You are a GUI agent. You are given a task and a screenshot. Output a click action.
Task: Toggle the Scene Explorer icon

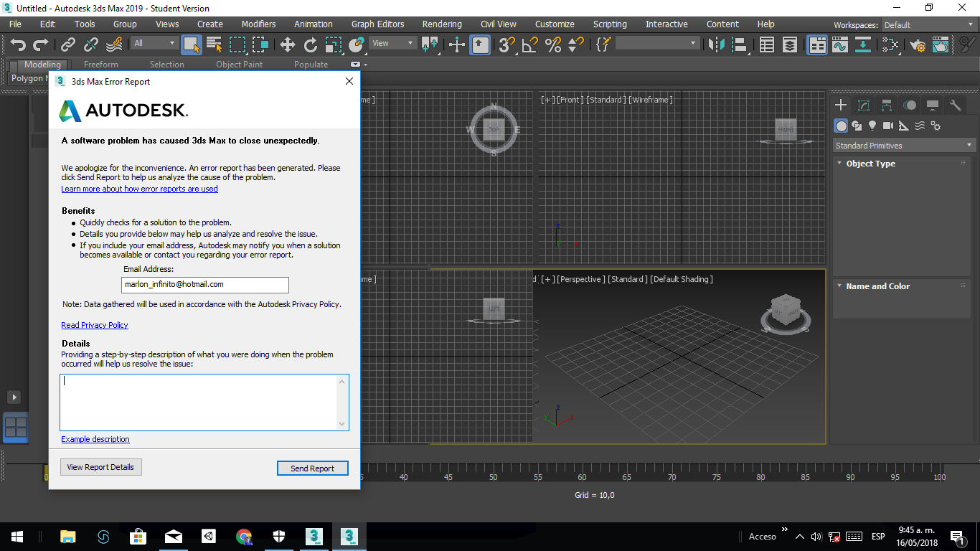[767, 45]
